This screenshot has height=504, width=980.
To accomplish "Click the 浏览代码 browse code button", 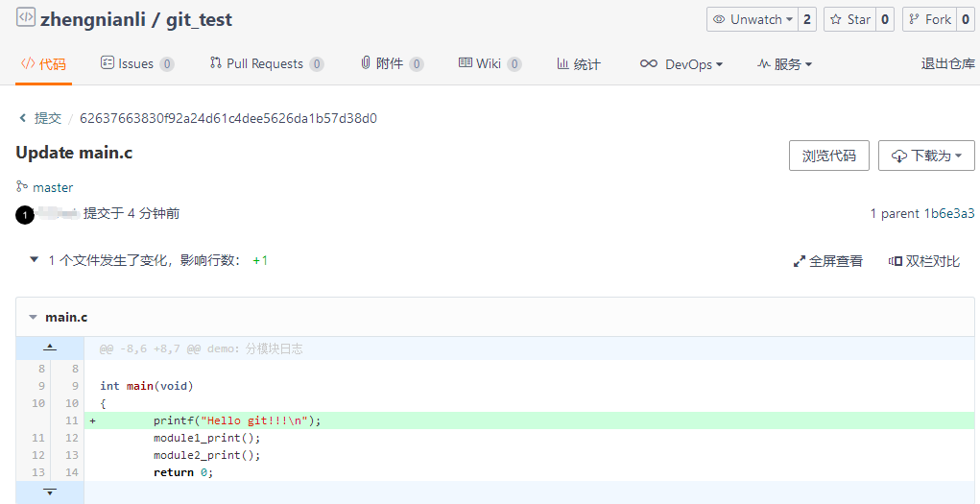I will click(828, 156).
